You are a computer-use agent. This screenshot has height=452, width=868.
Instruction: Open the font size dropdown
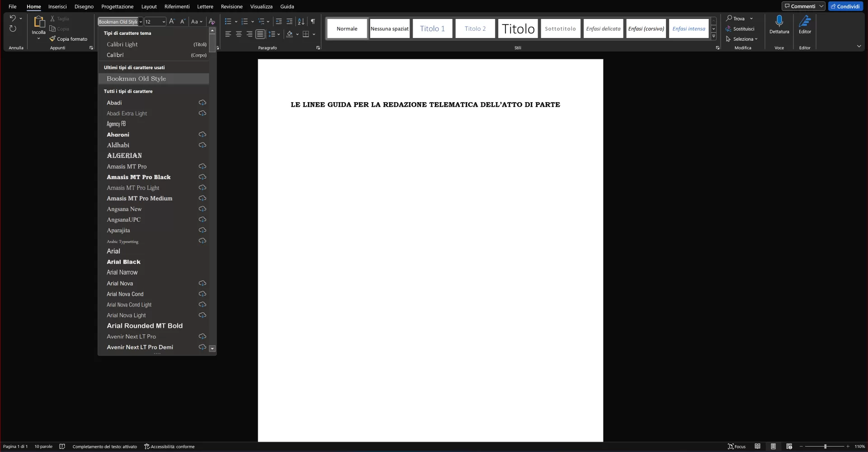pos(164,22)
